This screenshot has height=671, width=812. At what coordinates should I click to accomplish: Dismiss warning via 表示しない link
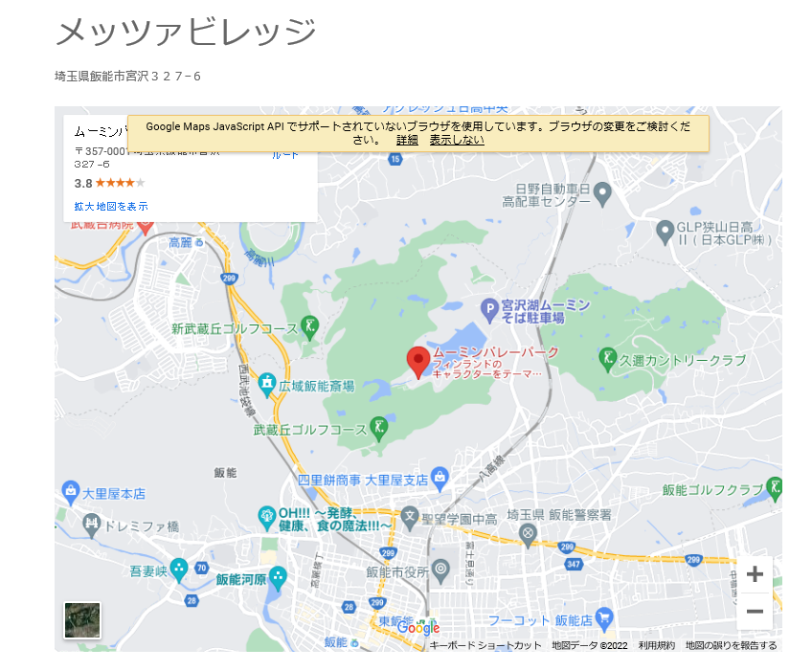point(457,140)
